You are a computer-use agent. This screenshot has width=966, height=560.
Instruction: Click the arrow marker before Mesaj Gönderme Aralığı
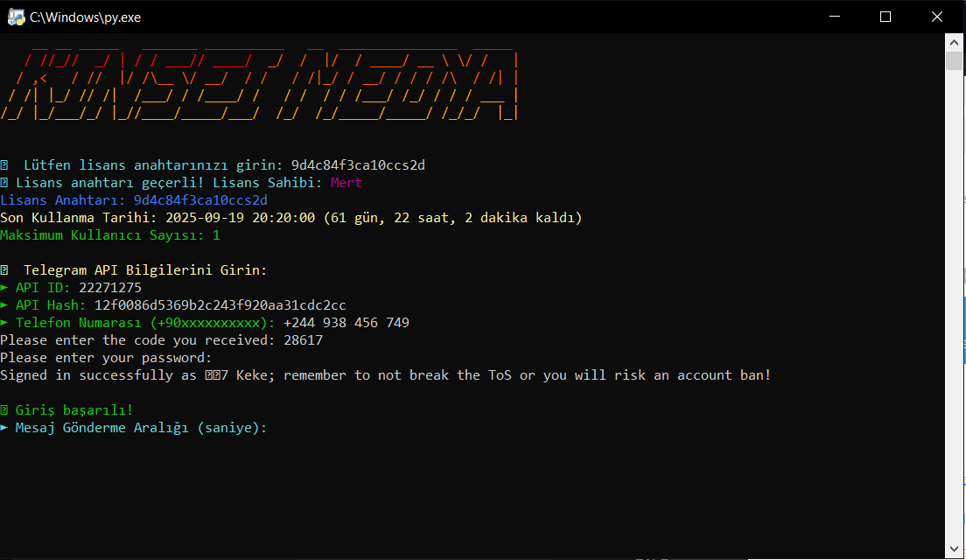pyautogui.click(x=4, y=428)
